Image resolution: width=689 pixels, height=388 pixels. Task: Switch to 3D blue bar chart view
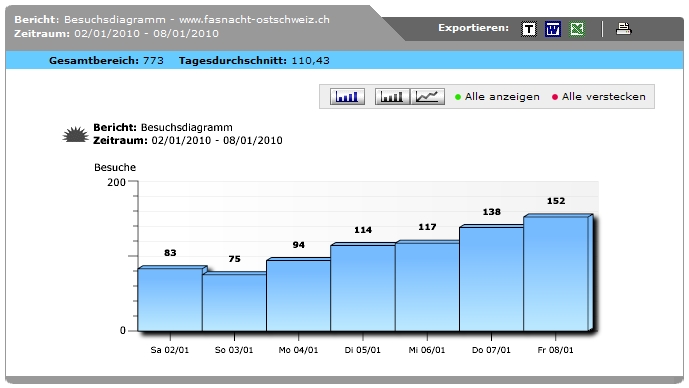coord(347,97)
